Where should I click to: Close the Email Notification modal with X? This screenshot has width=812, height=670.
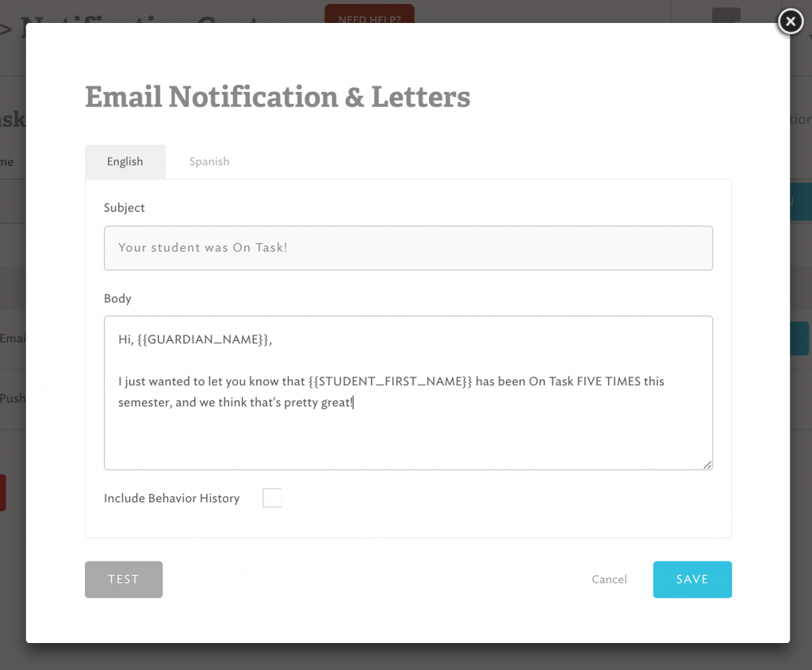(790, 22)
